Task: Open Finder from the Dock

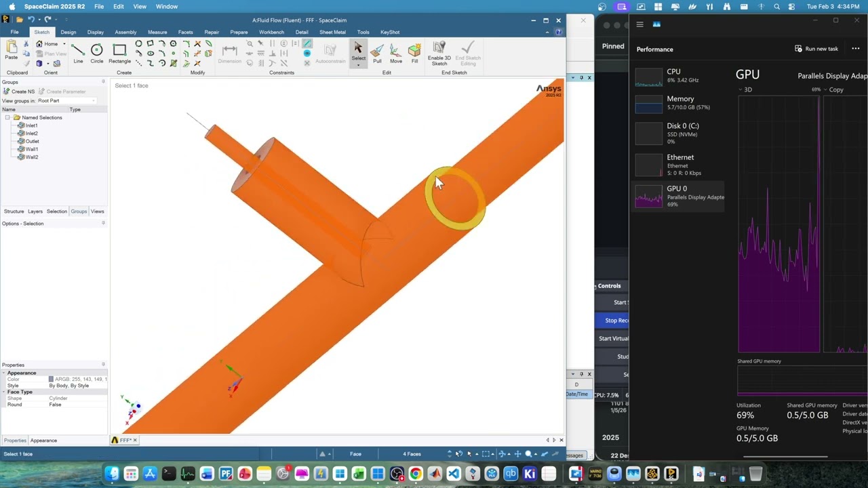Action: [112, 474]
